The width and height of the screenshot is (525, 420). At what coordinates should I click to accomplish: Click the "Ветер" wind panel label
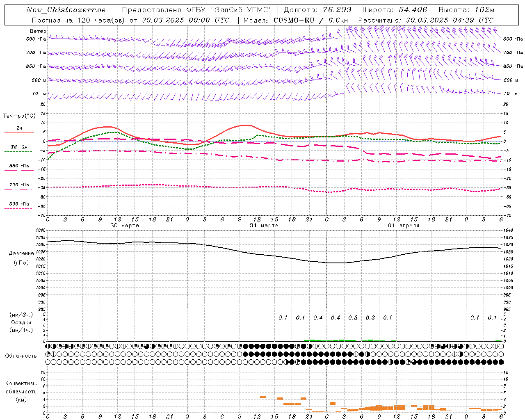(x=38, y=31)
